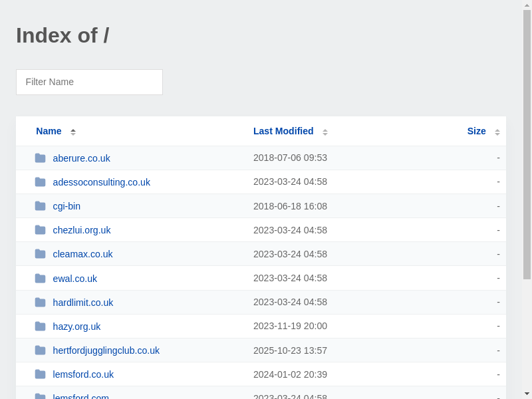This screenshot has width=532, height=399.
Task: Click the folder icon beside aberure.co.uk
Action: pos(41,158)
